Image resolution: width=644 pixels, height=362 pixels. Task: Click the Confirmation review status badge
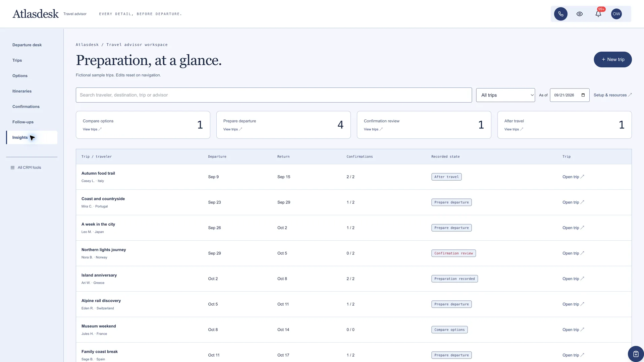pos(453,253)
